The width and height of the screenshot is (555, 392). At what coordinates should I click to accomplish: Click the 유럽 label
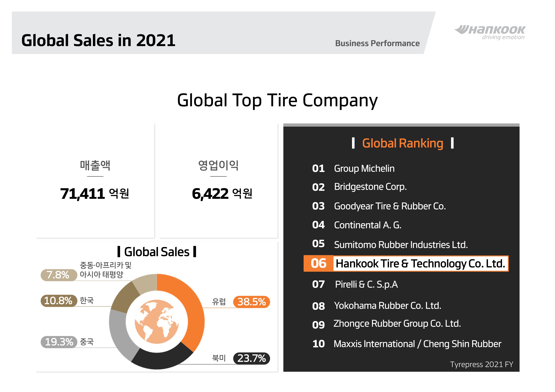pos(219,302)
